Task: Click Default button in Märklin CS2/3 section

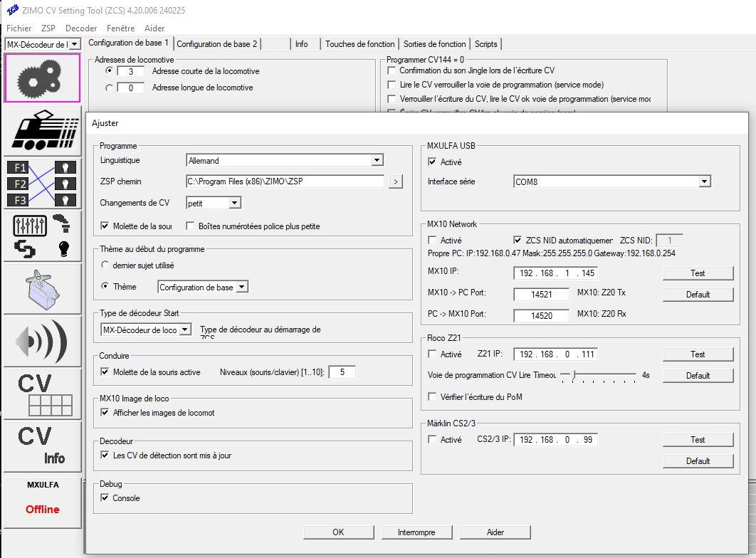Action: pyautogui.click(x=698, y=461)
